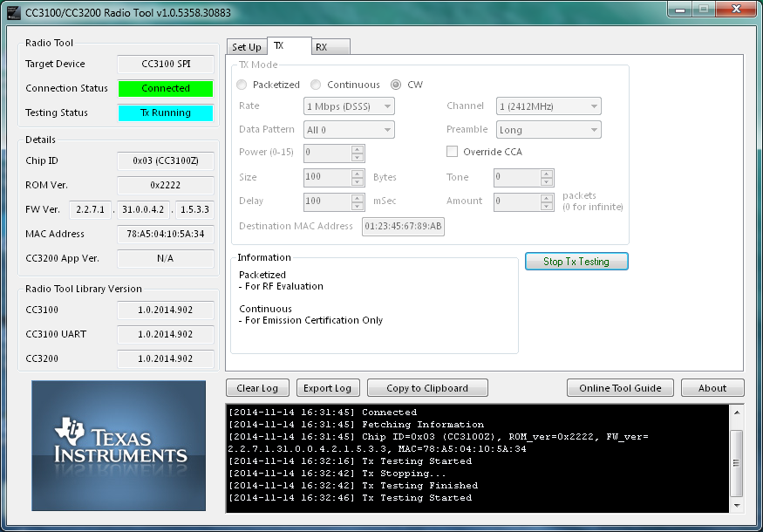Select the Continuous TX mode radio button

coord(316,85)
